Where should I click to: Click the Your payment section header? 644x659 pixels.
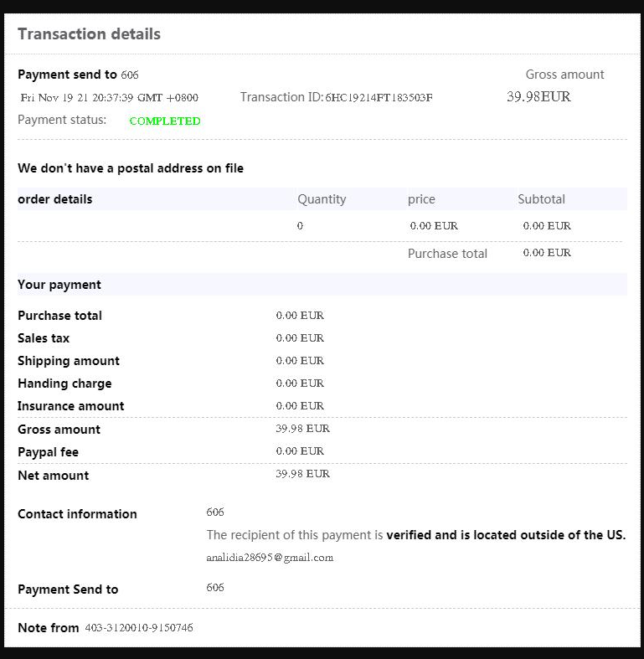(59, 285)
